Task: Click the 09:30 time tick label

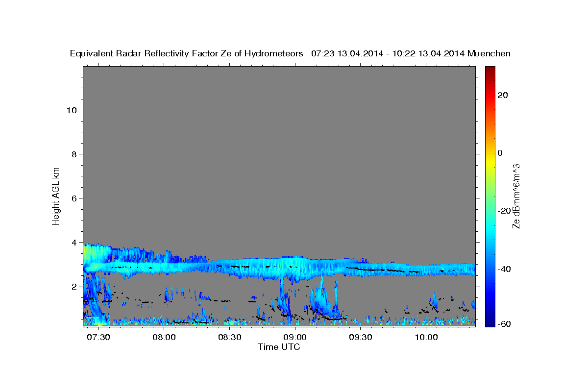Action: coord(361,338)
